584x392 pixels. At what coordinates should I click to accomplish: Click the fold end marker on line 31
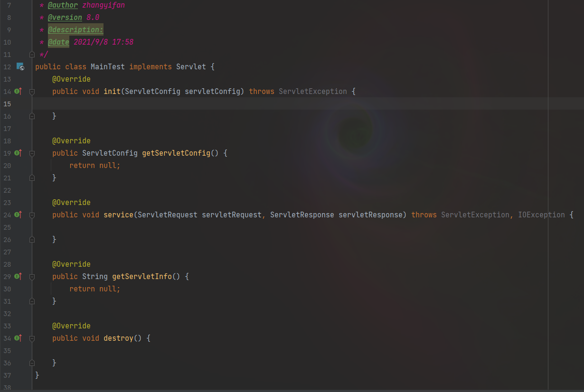point(32,301)
